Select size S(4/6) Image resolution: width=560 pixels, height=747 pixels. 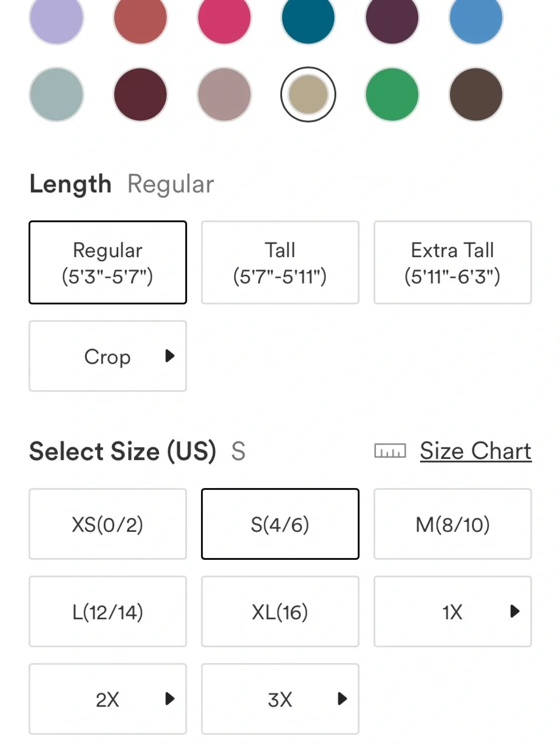pos(280,524)
